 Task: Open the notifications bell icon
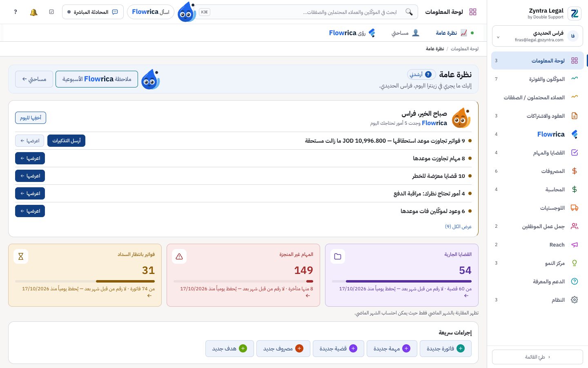tap(34, 12)
